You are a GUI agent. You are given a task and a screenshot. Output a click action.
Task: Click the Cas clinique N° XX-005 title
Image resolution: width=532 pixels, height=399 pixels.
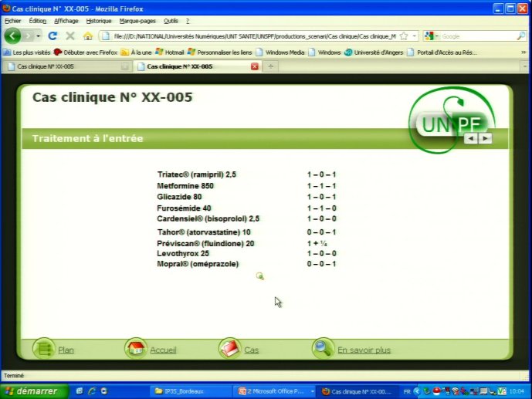(112, 97)
